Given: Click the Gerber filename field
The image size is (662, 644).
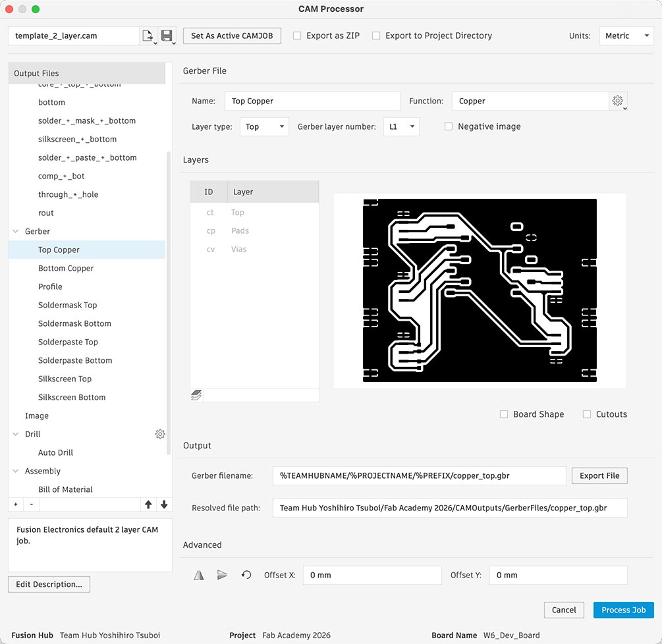Looking at the screenshot, I should (x=419, y=475).
